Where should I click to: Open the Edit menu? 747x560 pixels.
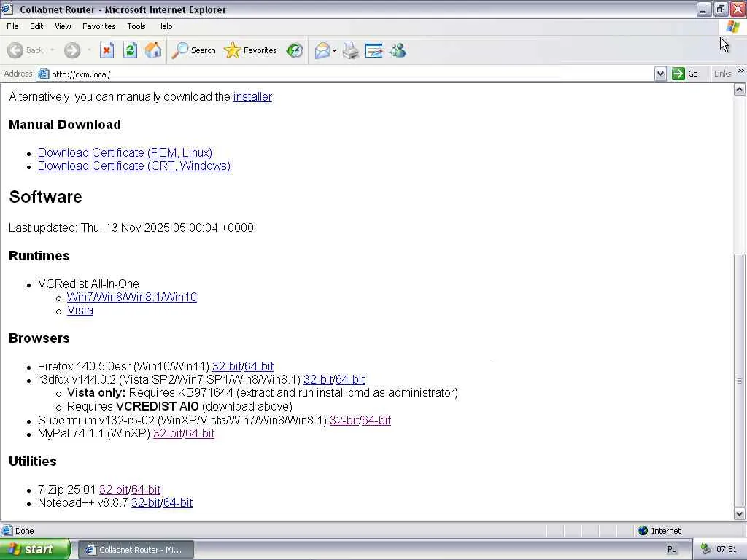coord(36,26)
